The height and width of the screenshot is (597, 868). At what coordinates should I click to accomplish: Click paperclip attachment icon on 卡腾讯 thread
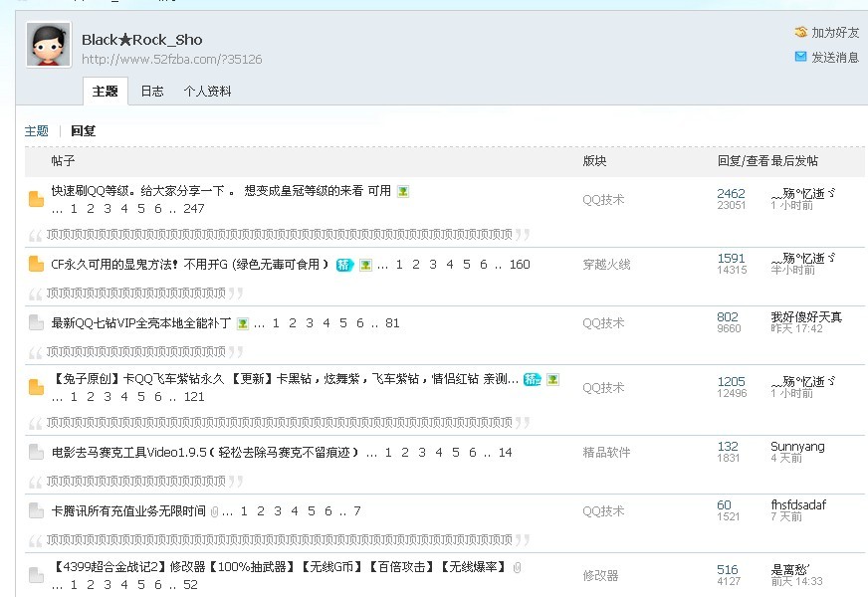[214, 512]
